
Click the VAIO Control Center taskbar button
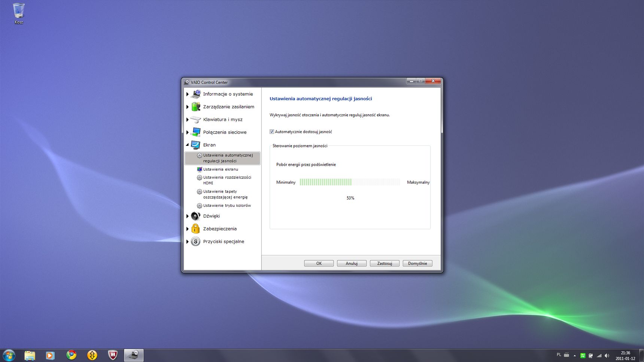tap(134, 355)
